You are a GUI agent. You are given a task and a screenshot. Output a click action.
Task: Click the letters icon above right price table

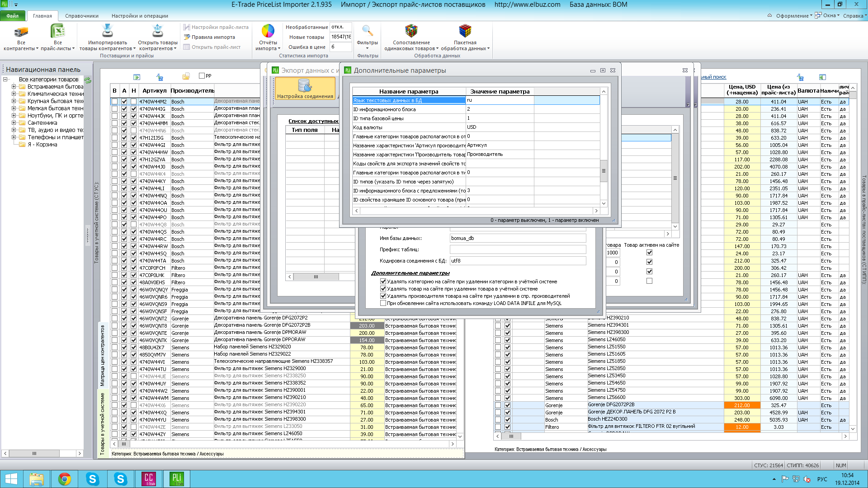click(x=800, y=77)
